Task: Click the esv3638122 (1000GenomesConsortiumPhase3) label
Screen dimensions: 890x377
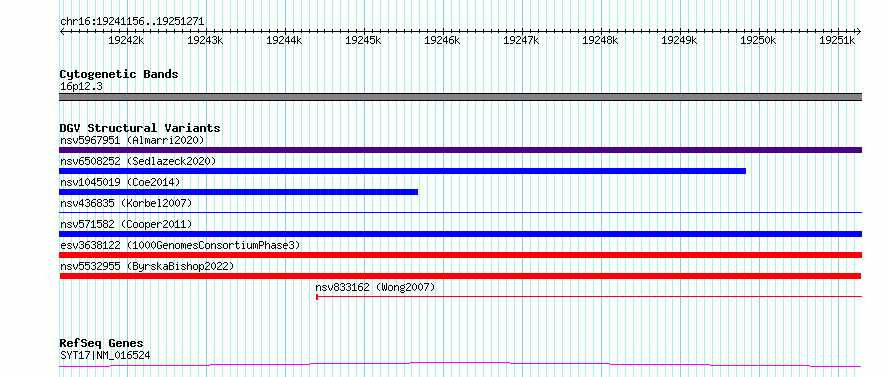Action: click(x=180, y=245)
